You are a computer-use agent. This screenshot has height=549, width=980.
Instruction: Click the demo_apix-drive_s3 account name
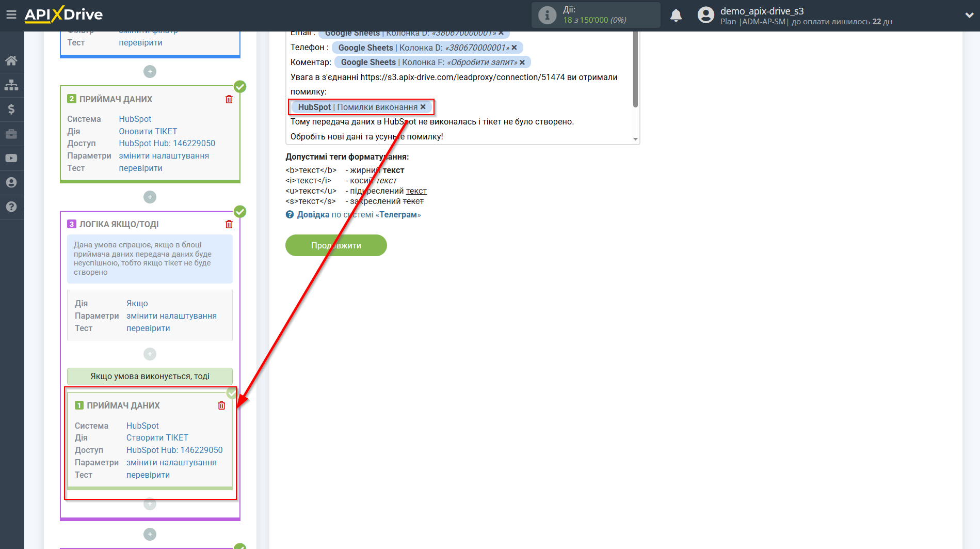(762, 11)
